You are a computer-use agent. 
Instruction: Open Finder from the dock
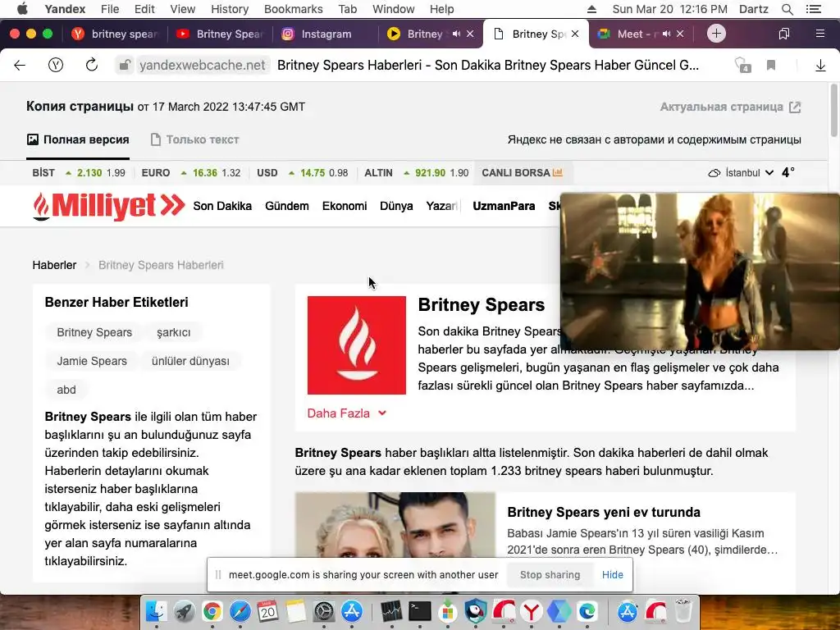click(157, 611)
